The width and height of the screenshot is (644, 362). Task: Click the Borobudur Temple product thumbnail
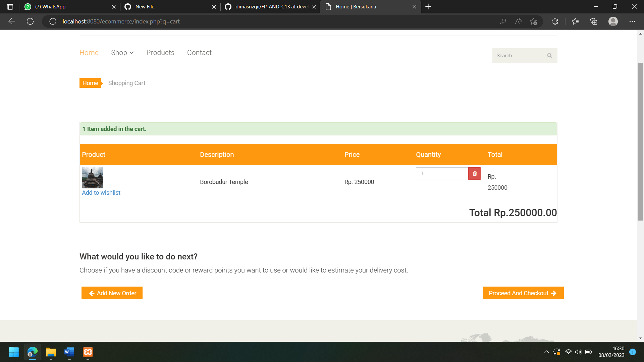(x=92, y=177)
